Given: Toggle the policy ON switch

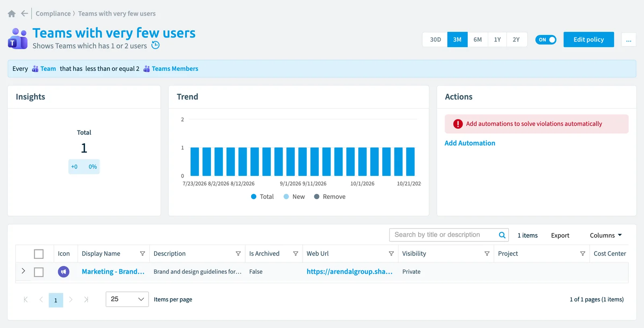Looking at the screenshot, I should [x=546, y=39].
